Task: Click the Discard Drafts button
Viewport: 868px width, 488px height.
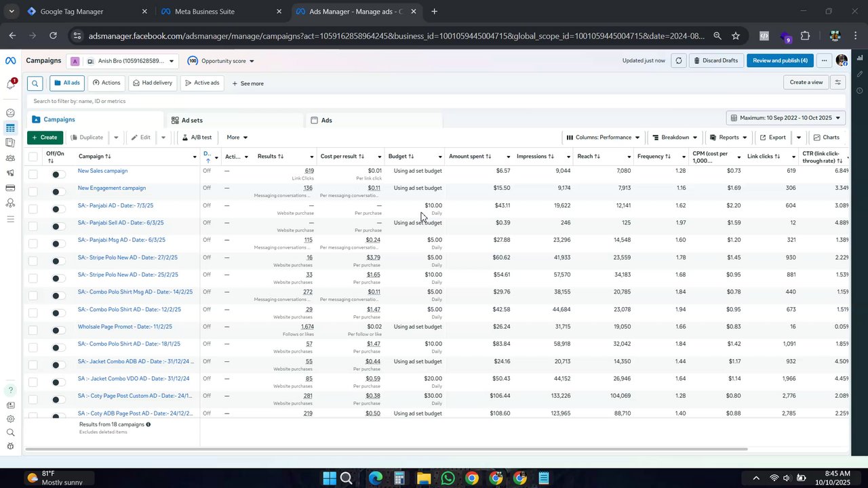Action: tap(716, 61)
